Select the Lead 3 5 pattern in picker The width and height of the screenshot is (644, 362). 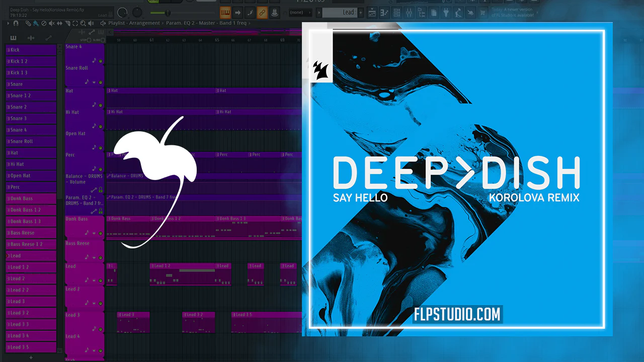tap(31, 347)
